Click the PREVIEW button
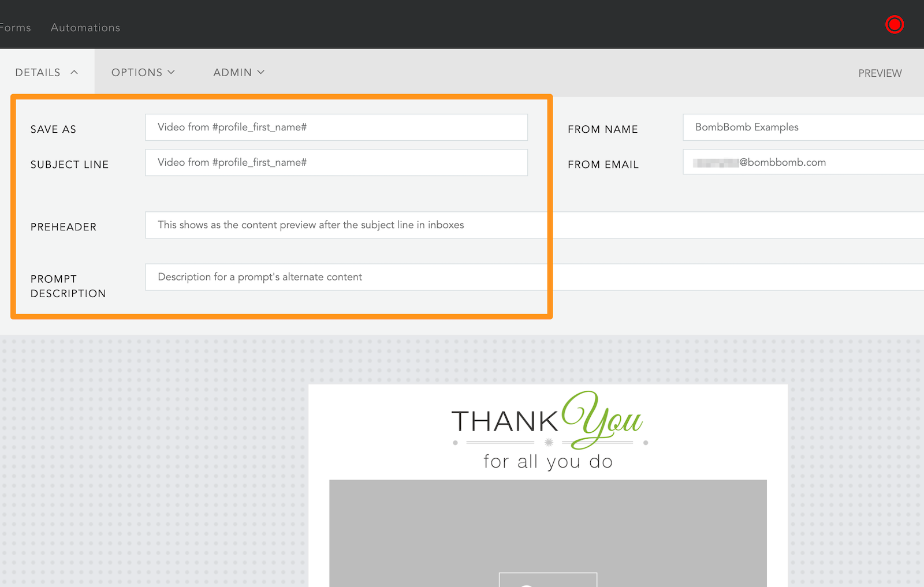 880,73
